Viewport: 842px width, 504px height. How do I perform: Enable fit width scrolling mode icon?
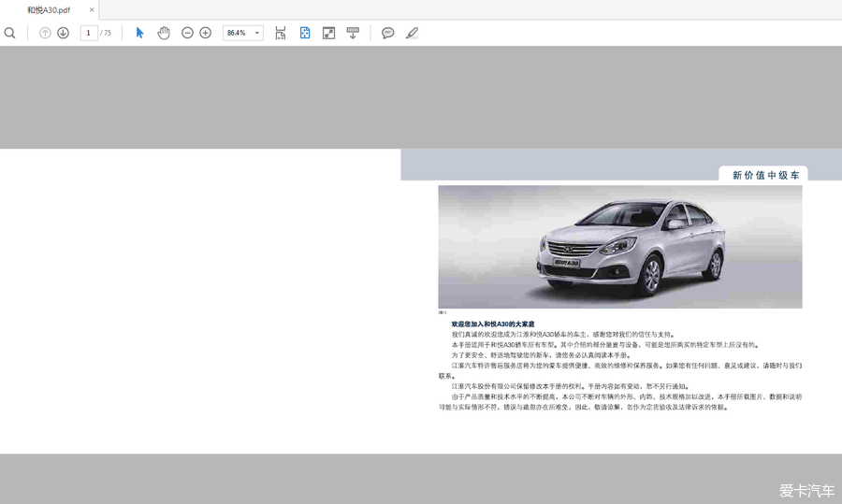(281, 34)
